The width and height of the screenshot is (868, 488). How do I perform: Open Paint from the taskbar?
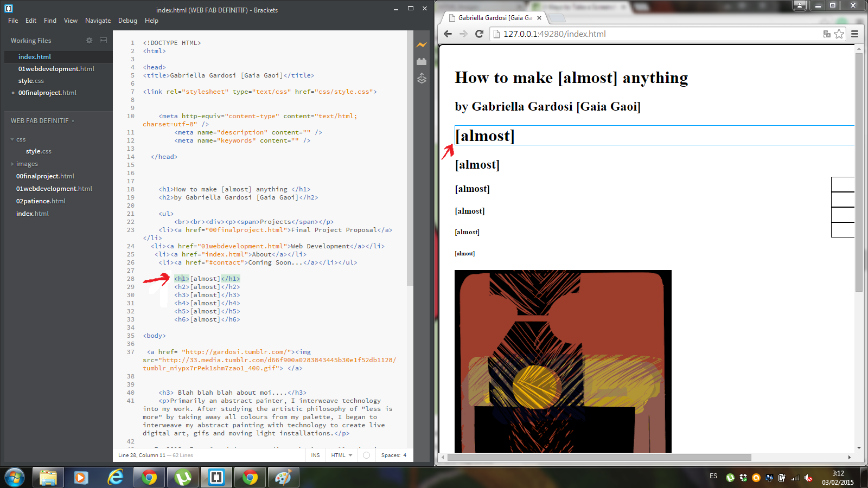[x=283, y=478]
